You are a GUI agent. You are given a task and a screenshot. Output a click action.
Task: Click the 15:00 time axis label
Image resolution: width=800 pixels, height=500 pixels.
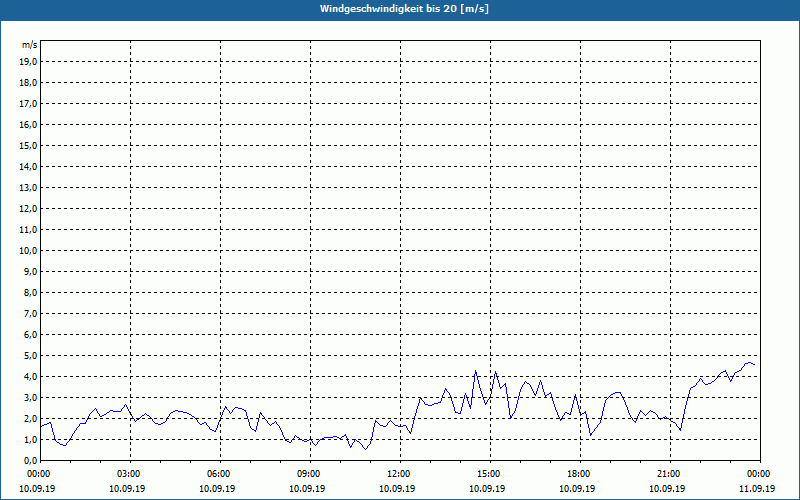coord(490,474)
